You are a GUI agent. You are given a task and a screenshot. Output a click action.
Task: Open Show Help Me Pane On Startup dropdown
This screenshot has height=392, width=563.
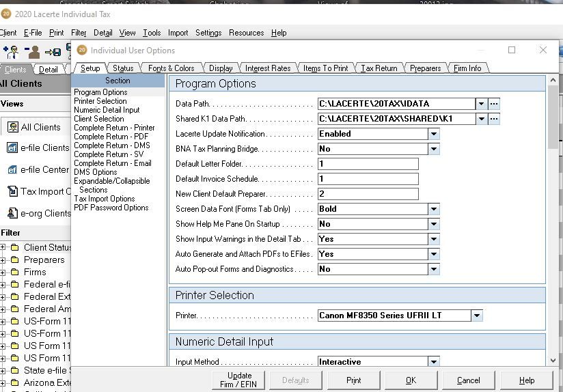coord(434,224)
